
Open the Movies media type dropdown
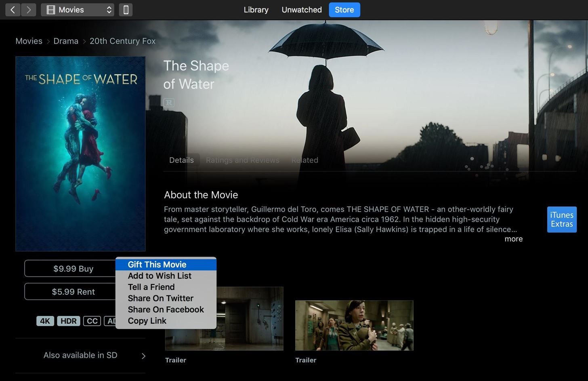pyautogui.click(x=78, y=10)
